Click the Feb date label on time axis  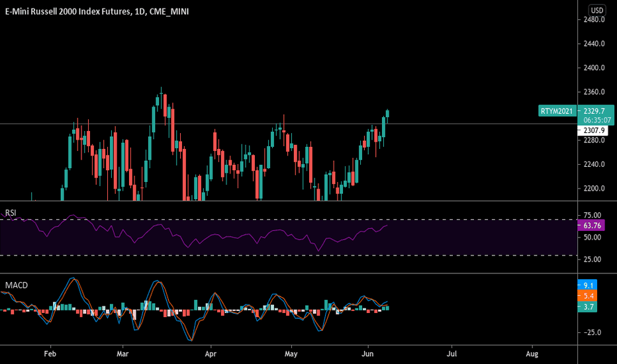click(x=50, y=354)
